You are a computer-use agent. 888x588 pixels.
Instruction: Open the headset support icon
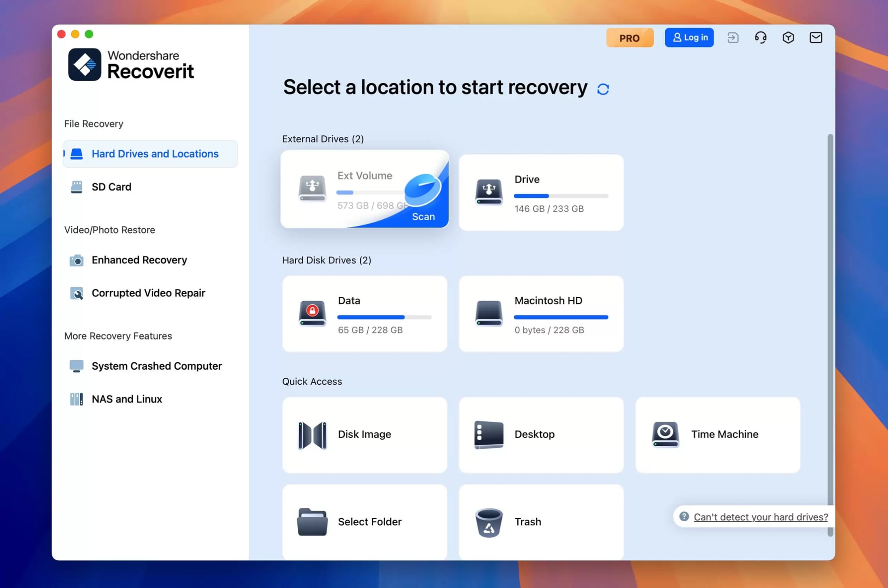761,38
